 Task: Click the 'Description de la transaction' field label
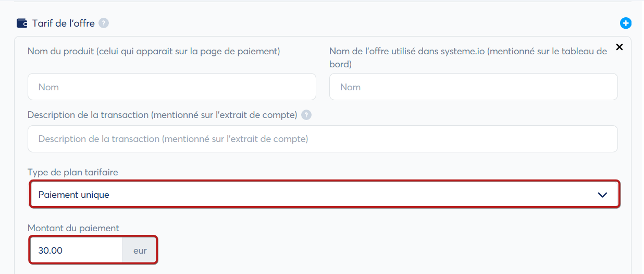(162, 115)
